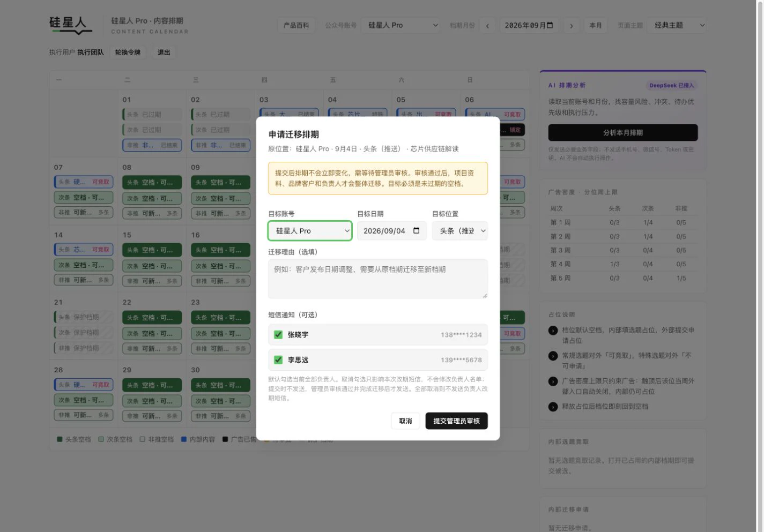This screenshot has height=532, width=764.
Task: Click the 内部内容 blue legend swatch
Action: (x=184, y=439)
